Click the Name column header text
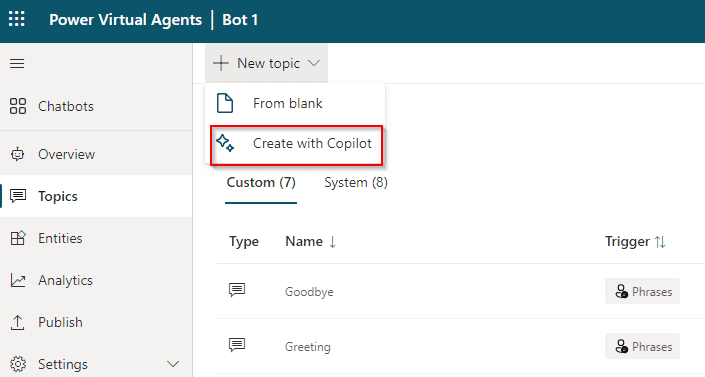Image resolution: width=705 pixels, height=377 pixels. pos(304,242)
